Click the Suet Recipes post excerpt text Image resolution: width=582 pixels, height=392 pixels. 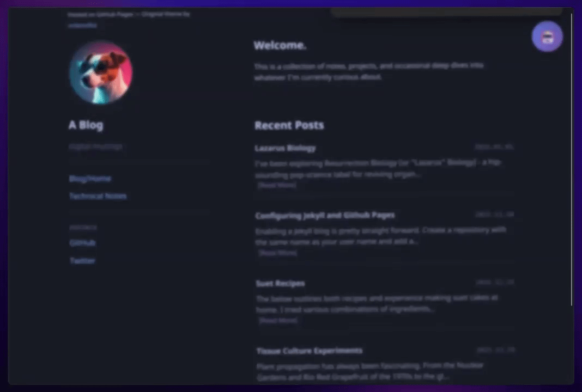coord(377,303)
